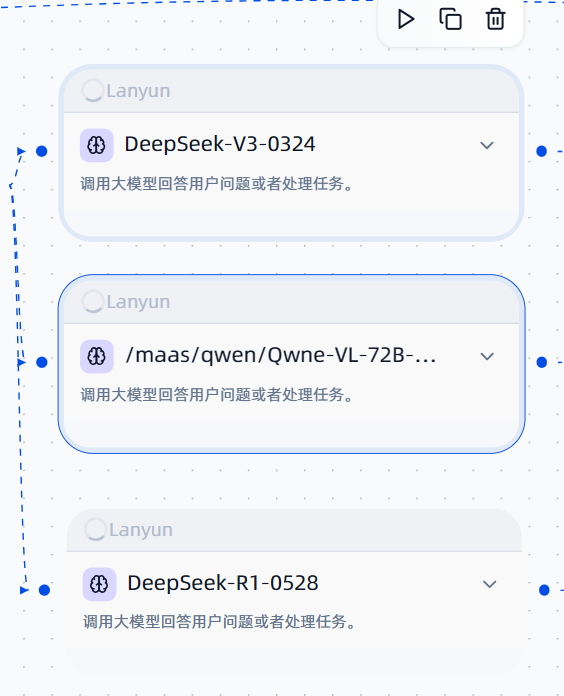
Task: Run the selected node with play icon
Action: 406,20
